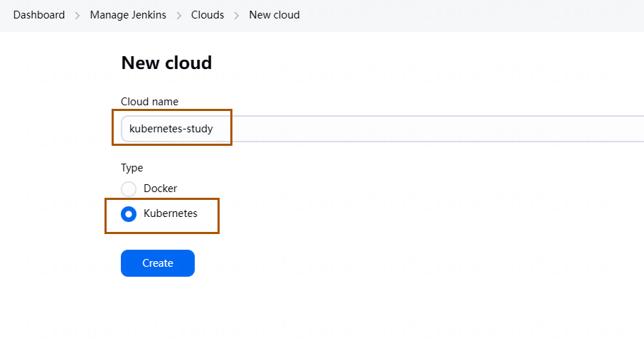Viewport: 644px width, 355px height.
Task: Go to Manage Jenkins breadcrumb
Action: [x=128, y=15]
